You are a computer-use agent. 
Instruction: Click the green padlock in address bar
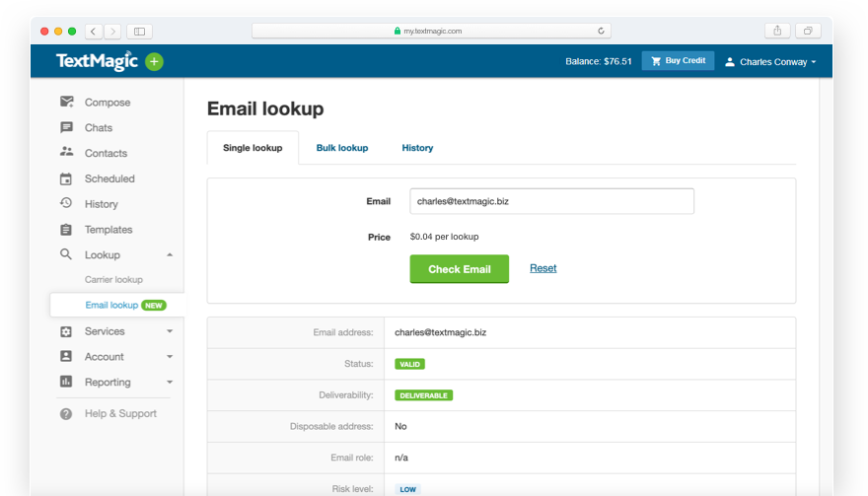[397, 31]
